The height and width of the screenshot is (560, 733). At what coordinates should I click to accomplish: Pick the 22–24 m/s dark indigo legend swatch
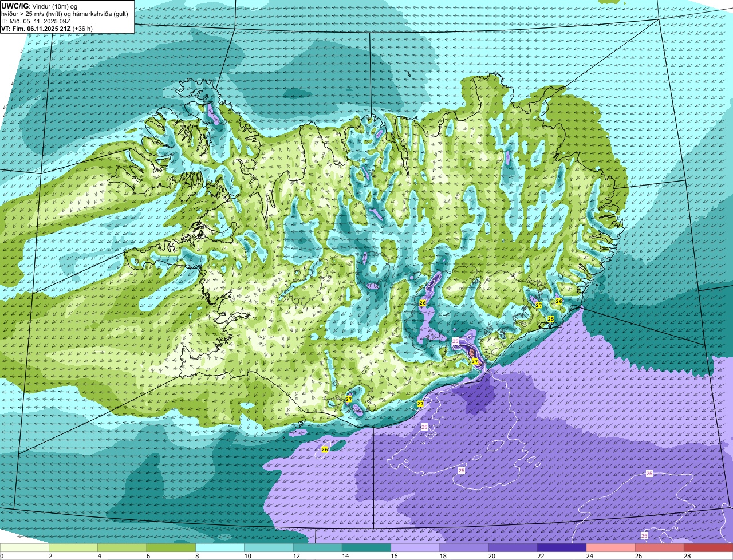(562, 547)
